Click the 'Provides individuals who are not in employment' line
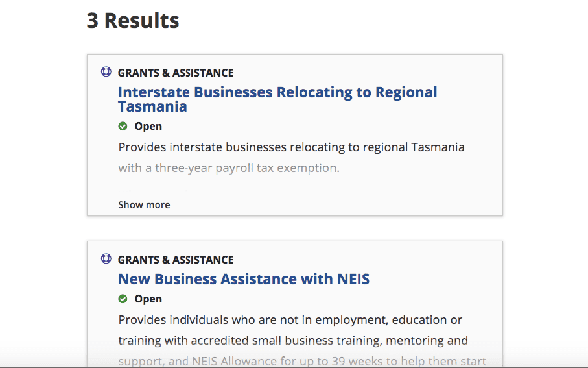 pyautogui.click(x=290, y=320)
